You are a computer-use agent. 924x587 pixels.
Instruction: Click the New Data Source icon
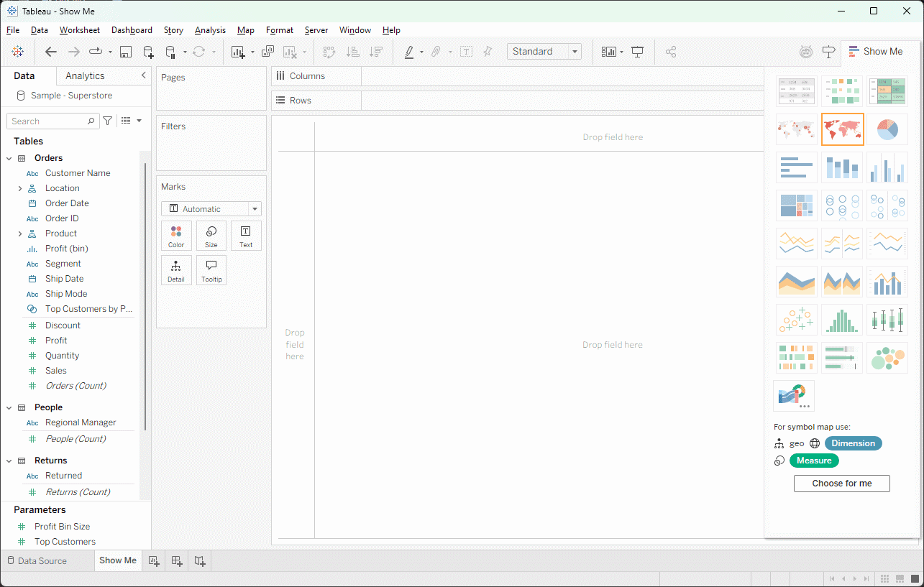coord(148,52)
